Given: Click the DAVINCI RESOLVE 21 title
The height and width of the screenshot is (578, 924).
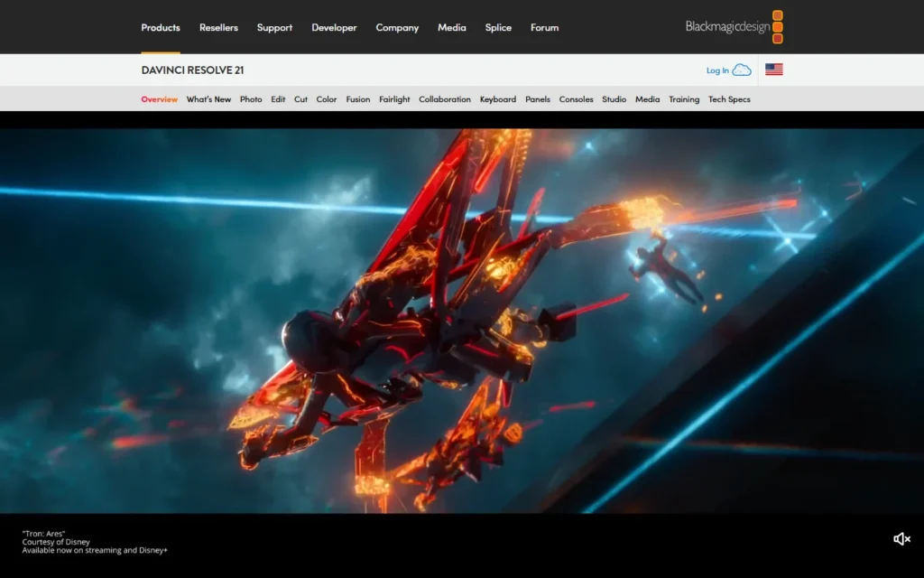Looking at the screenshot, I should (x=193, y=70).
